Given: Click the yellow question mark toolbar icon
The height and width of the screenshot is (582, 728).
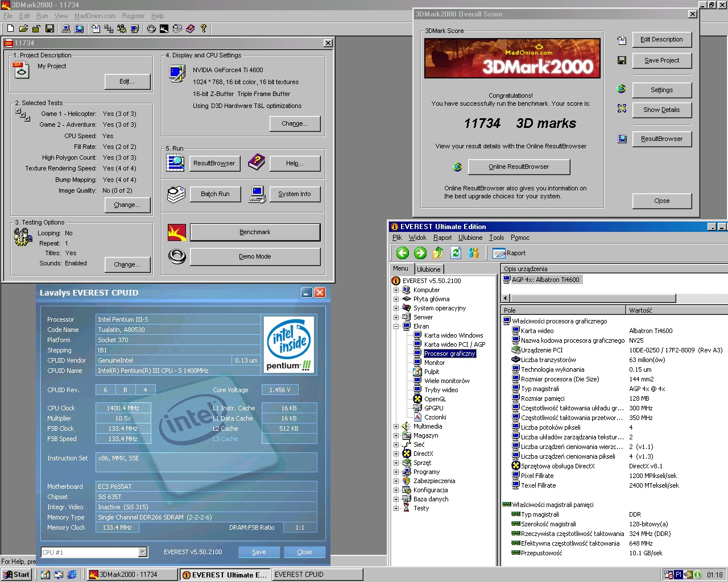Looking at the screenshot, I should 204,28.
